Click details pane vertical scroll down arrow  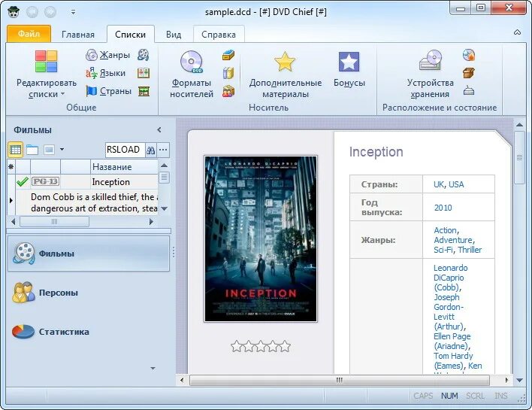(519, 381)
